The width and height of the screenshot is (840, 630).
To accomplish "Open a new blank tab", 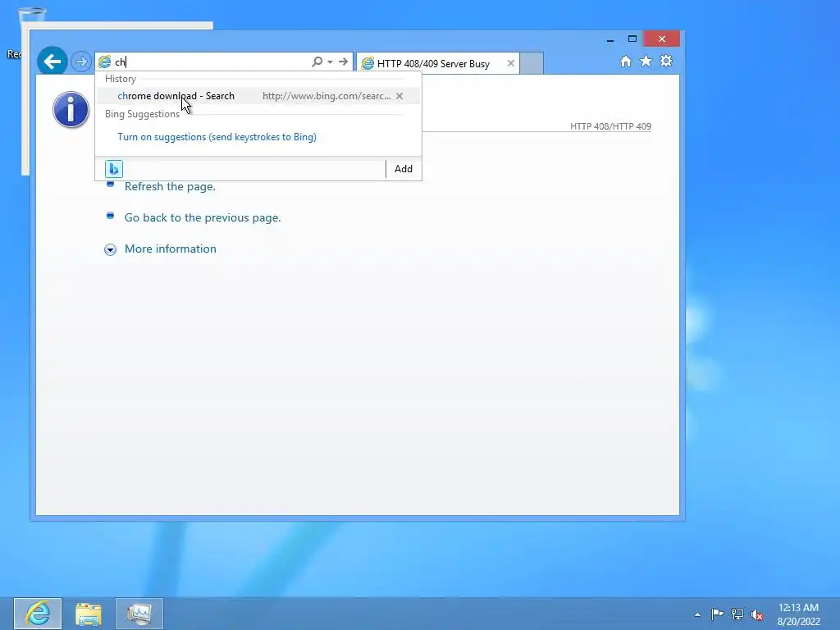I will tap(532, 63).
